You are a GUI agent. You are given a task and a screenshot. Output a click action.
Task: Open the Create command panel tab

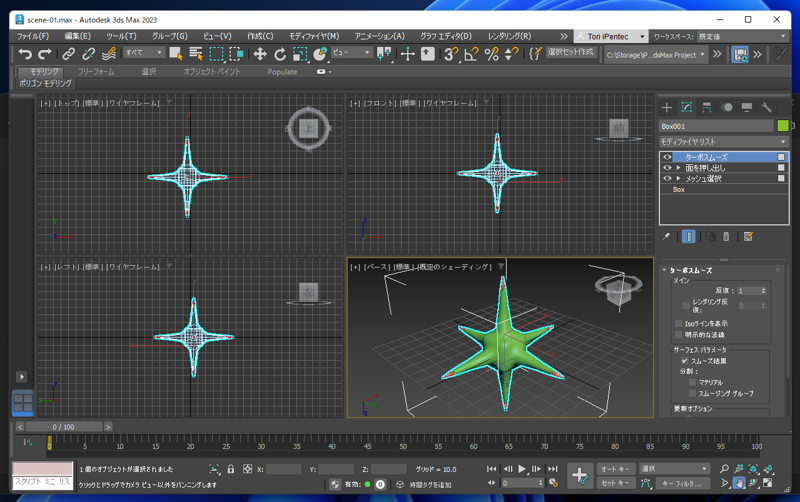pos(666,107)
